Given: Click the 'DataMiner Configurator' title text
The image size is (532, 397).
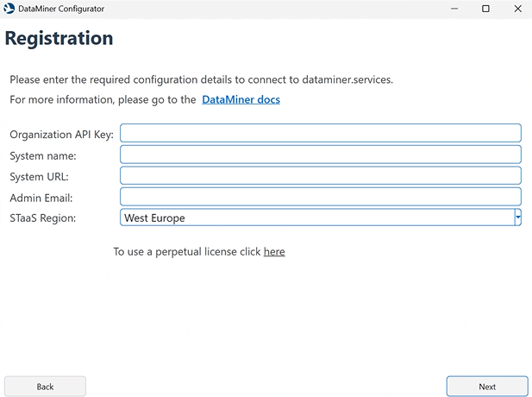Looking at the screenshot, I should click(61, 9).
